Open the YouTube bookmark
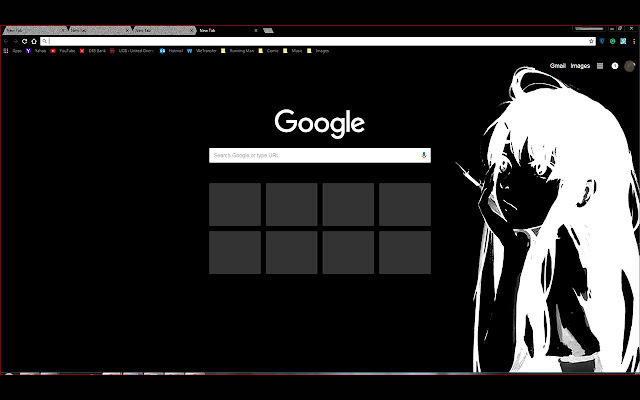Viewport: 640px width, 400px height. [x=63, y=51]
